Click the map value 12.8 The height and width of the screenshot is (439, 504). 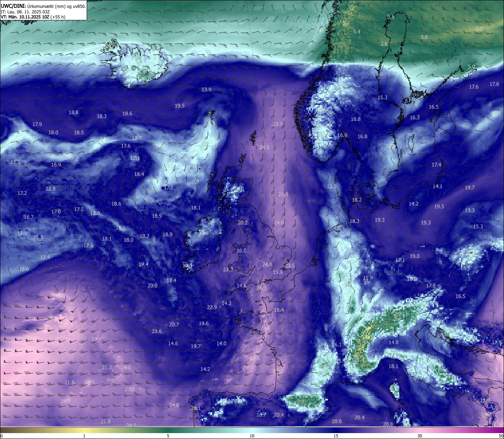tap(50, 189)
